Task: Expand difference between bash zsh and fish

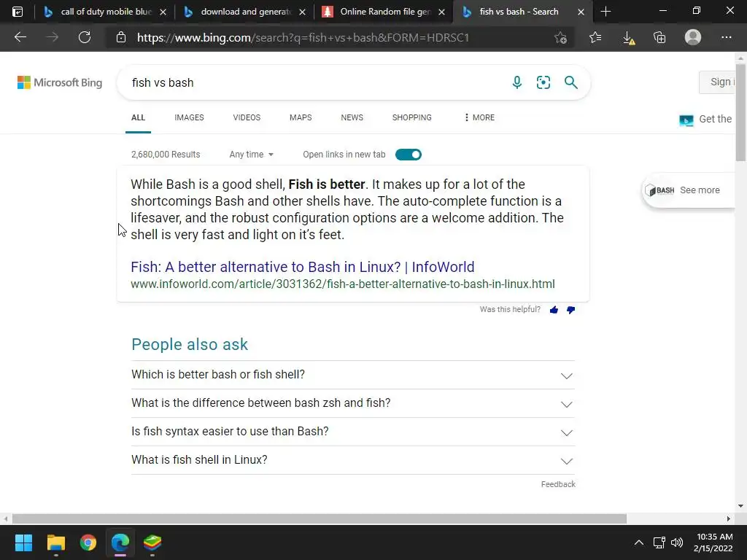Action: [x=353, y=403]
